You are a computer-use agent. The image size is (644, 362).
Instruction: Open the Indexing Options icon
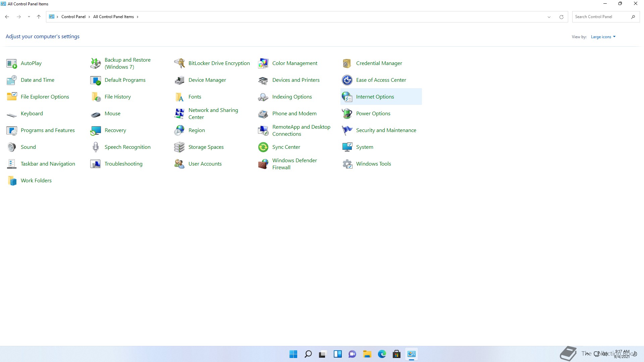pos(263,97)
